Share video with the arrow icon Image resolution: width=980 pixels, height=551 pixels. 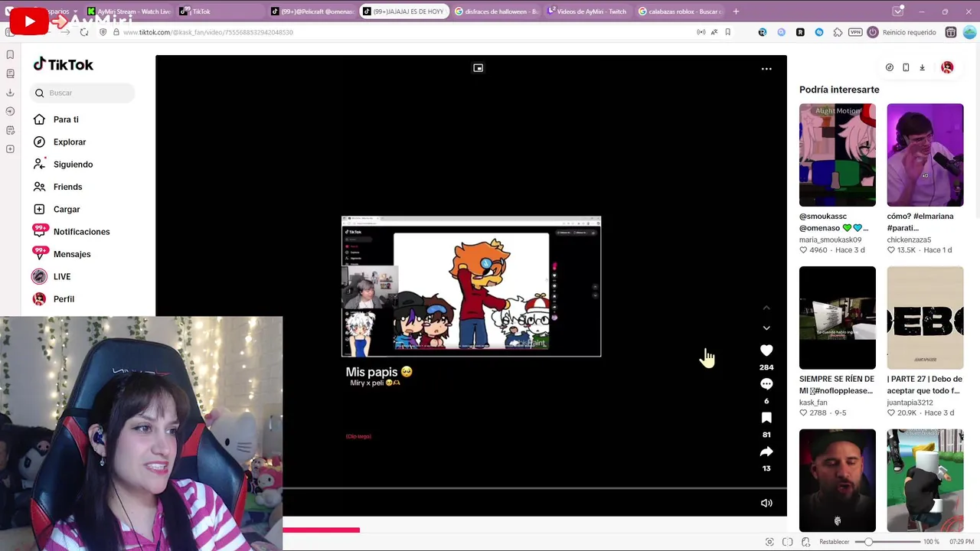(766, 452)
